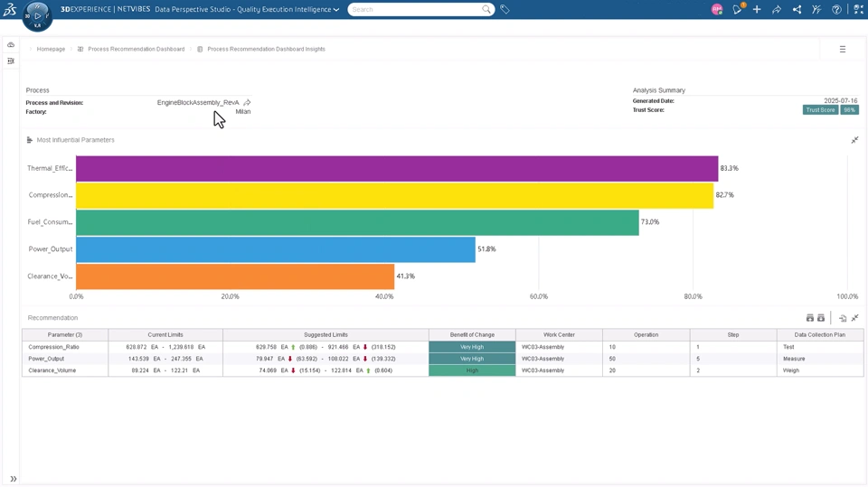The image size is (868, 487).
Task: Open the collaboration network icon
Action: [x=797, y=9]
